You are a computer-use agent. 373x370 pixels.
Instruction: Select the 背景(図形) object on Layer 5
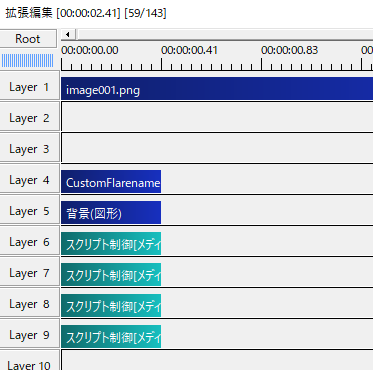tap(111, 213)
